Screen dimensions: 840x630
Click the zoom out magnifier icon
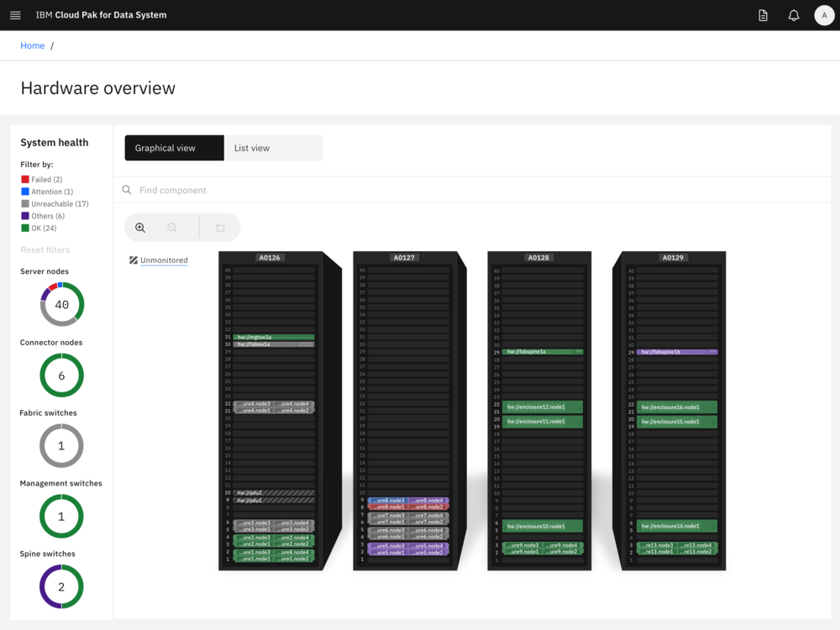(x=172, y=228)
